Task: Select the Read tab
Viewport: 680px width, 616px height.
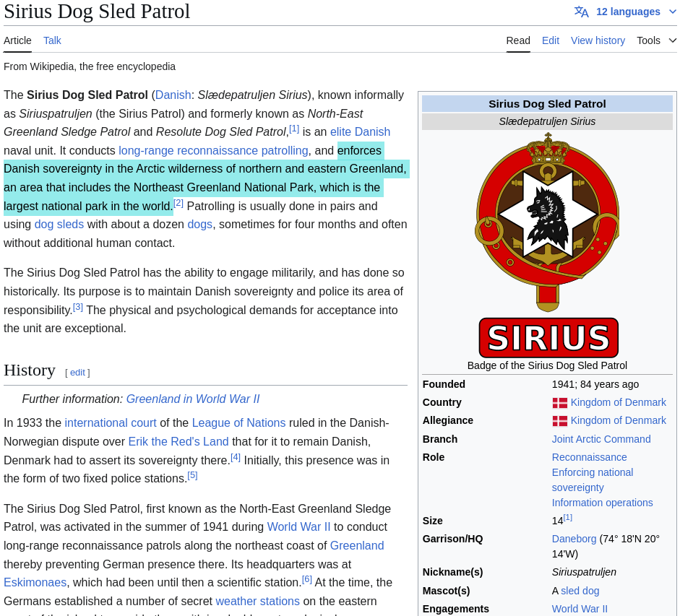Action: (x=518, y=40)
